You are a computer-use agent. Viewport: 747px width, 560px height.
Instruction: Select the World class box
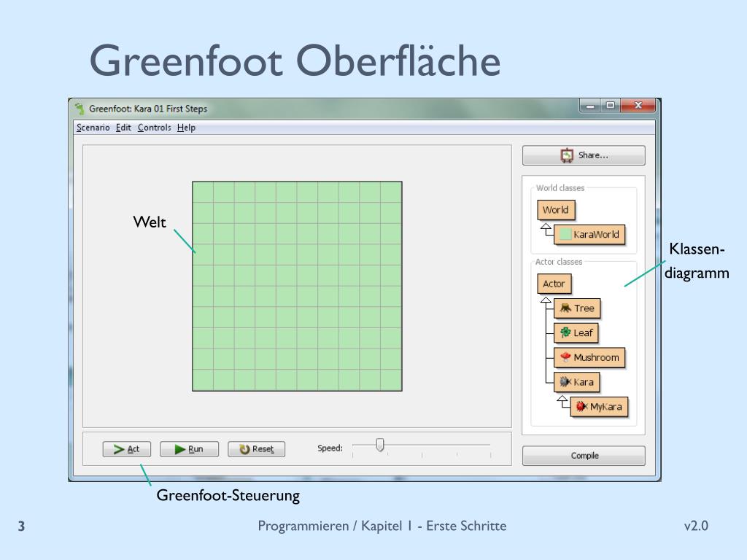(556, 210)
